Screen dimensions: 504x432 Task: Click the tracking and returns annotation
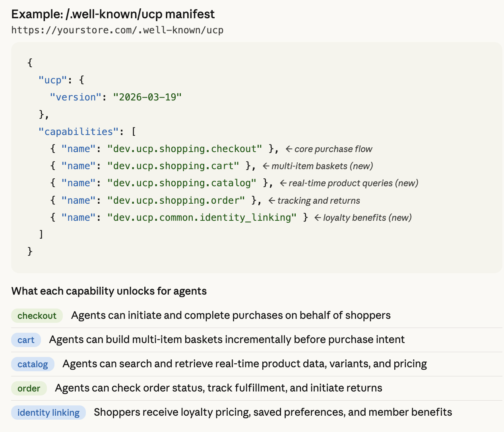tap(319, 201)
